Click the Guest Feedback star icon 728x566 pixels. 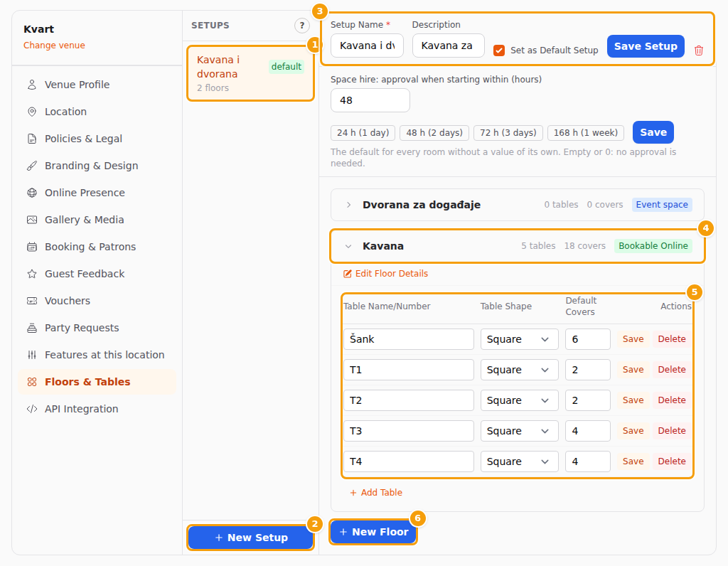click(31, 274)
